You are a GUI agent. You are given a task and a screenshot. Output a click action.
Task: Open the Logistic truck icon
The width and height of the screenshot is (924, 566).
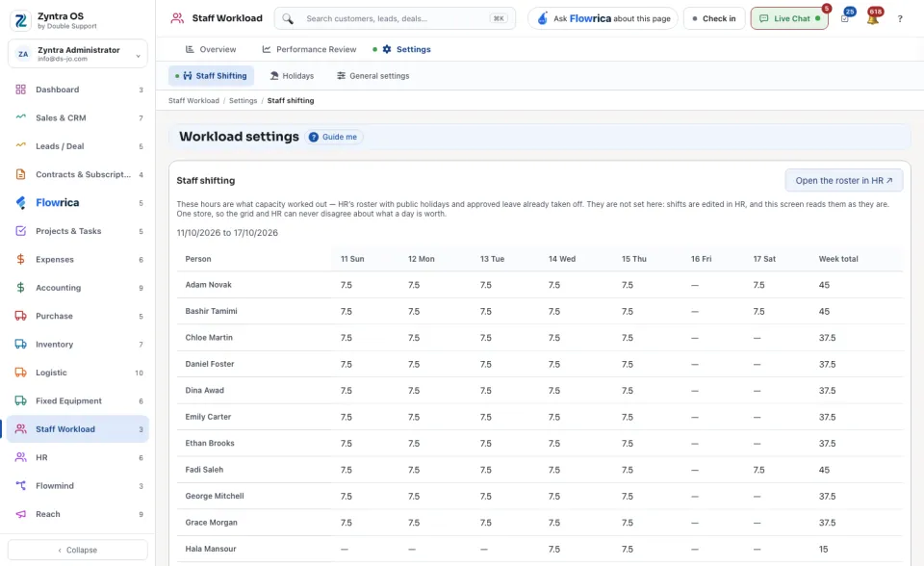pyautogui.click(x=20, y=372)
